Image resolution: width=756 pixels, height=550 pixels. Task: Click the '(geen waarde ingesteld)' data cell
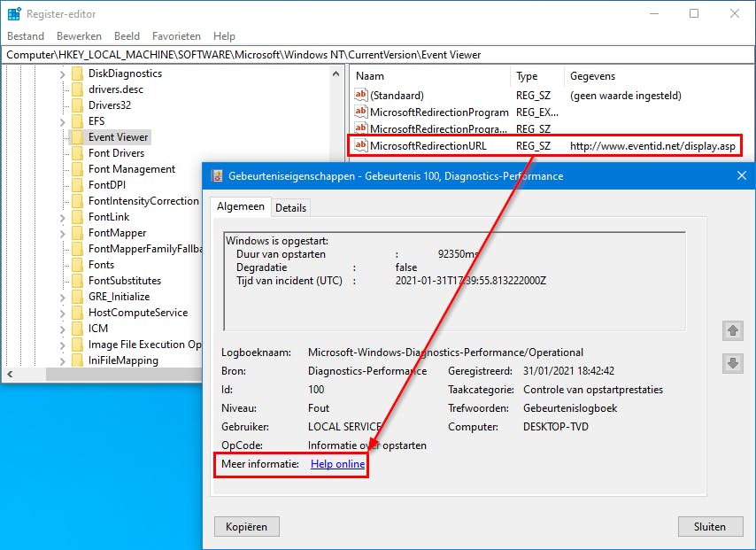pyautogui.click(x=625, y=96)
